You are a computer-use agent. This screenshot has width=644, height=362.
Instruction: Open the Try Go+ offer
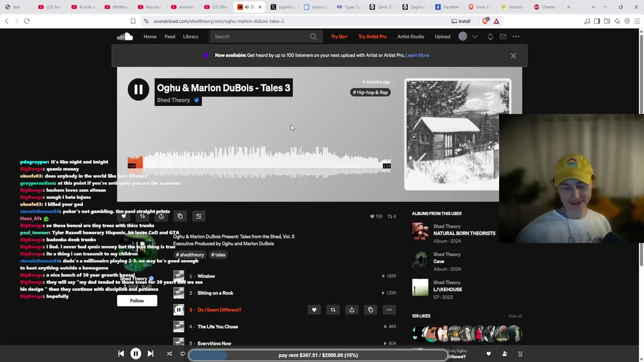pyautogui.click(x=339, y=36)
